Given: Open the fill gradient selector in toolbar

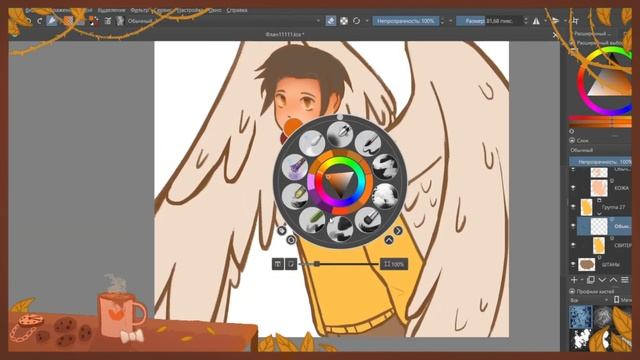Looking at the screenshot, I should click(69, 20).
